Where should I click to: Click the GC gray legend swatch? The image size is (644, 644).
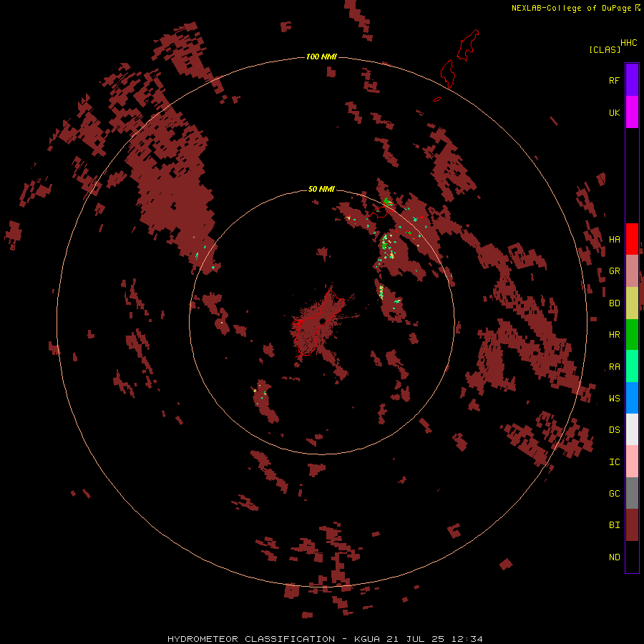tap(632, 493)
